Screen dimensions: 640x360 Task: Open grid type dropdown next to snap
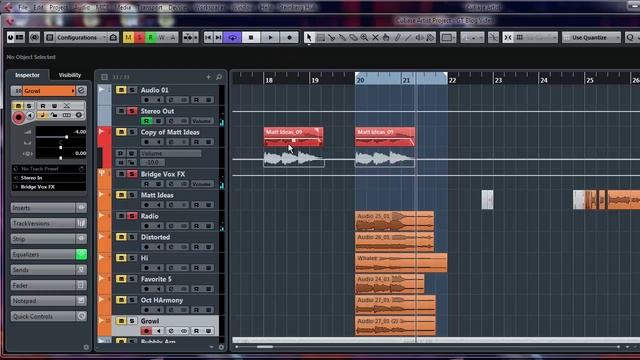pyautogui.click(x=536, y=38)
